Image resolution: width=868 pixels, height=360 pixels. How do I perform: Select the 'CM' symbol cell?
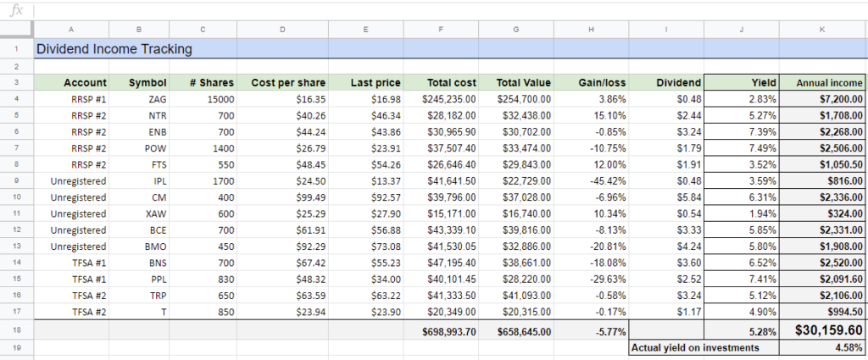point(139,197)
